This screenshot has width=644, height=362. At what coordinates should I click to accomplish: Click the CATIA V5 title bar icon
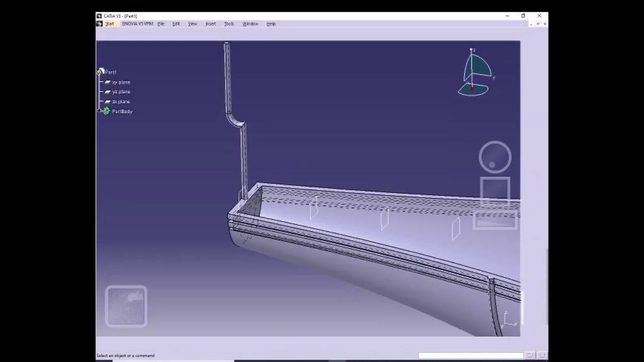coord(99,16)
